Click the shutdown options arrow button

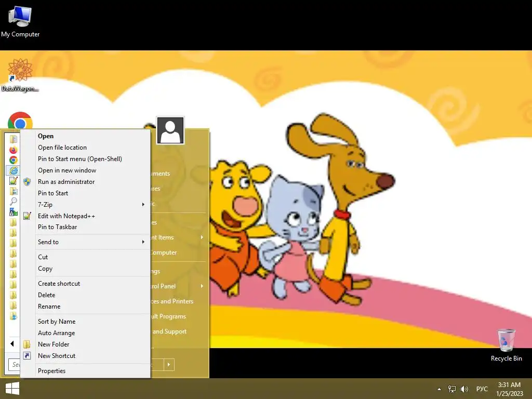click(169, 365)
